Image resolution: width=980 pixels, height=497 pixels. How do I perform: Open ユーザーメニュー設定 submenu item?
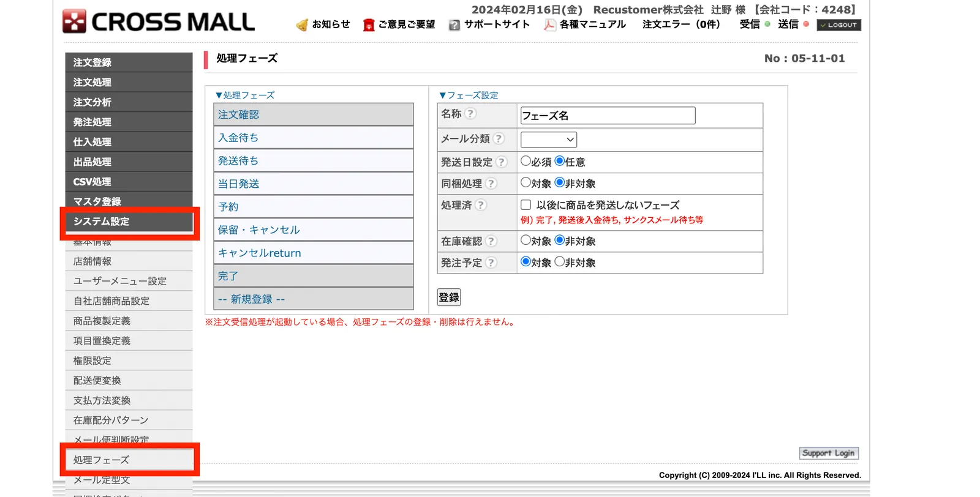(x=129, y=281)
